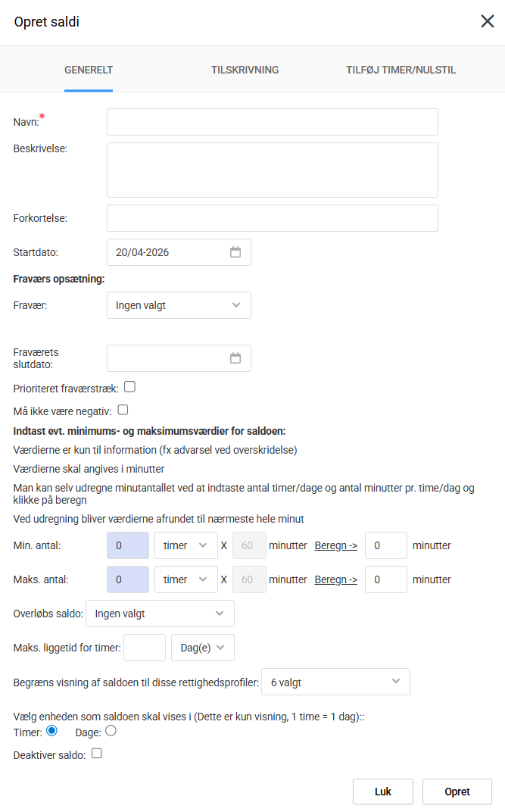Screen dimensions: 505x812
Task: Enable the Prioriteret fraværstræk checkbox
Action: [x=129, y=387]
